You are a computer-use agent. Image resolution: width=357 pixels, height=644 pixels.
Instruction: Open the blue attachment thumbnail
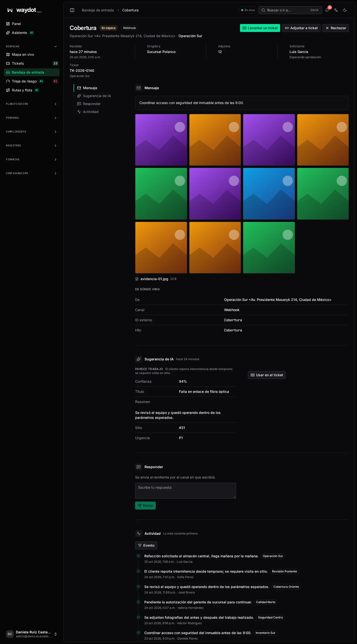[269, 194]
